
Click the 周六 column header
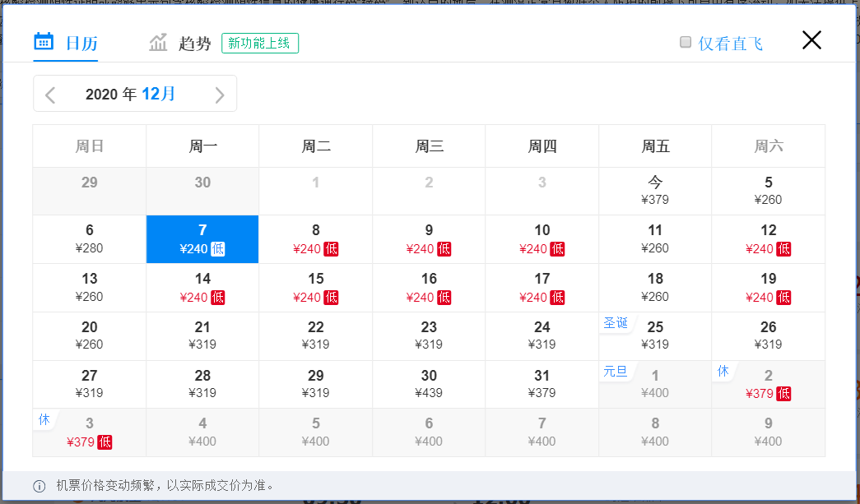[769, 146]
